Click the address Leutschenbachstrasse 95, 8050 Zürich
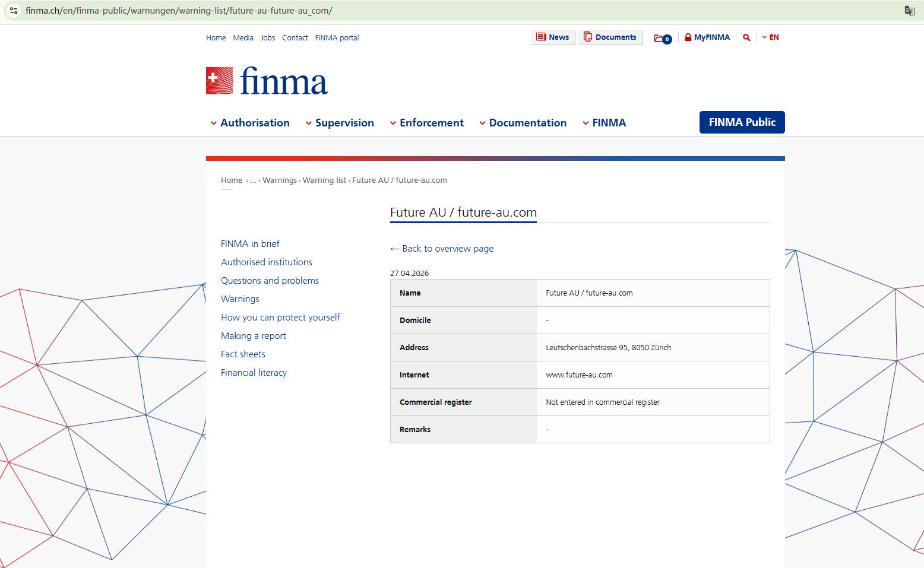 pyautogui.click(x=609, y=347)
